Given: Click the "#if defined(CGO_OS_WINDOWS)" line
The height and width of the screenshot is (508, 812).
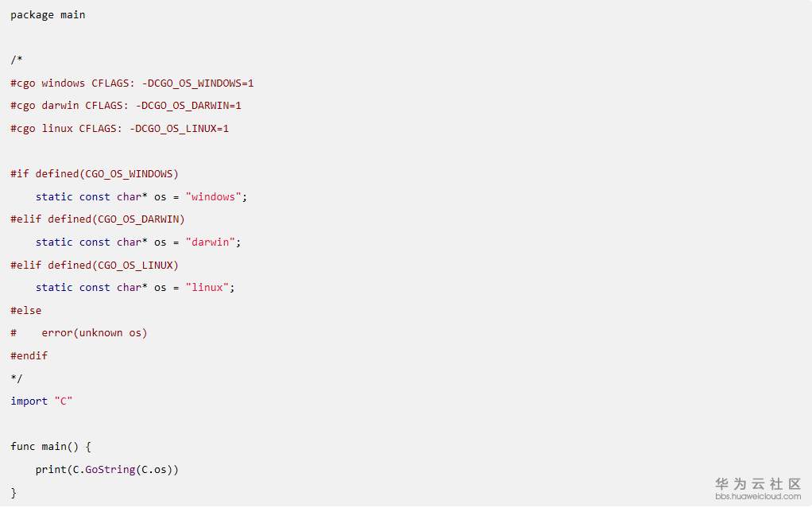Looking at the screenshot, I should (x=95, y=174).
